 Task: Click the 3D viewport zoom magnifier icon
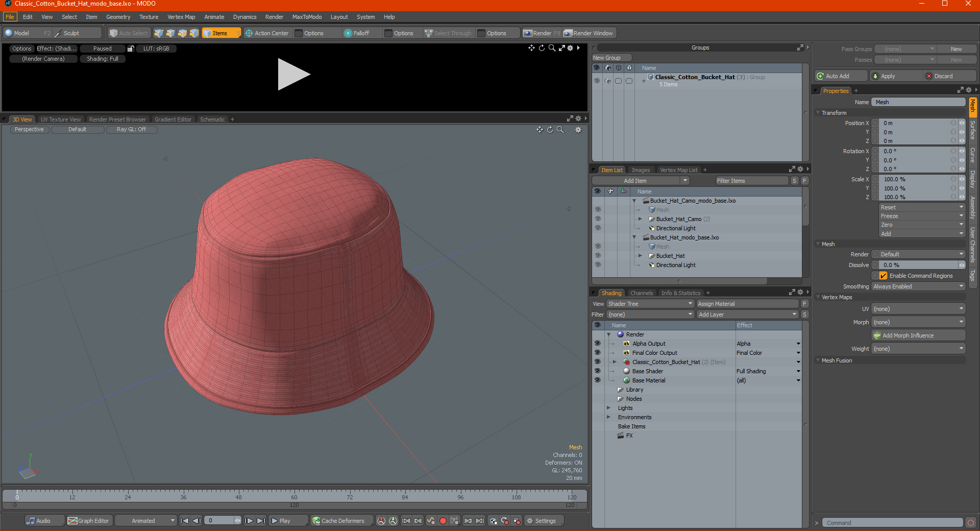(560, 130)
